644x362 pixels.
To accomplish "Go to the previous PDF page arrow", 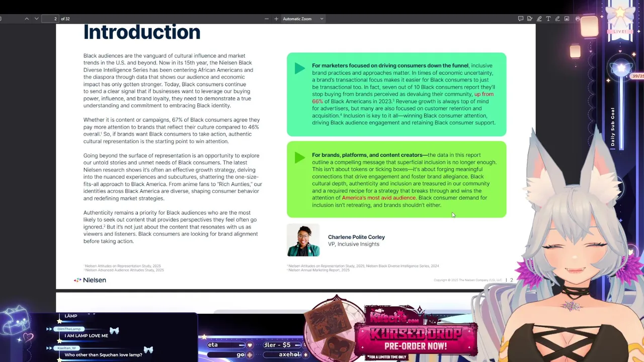I will 27,19.
